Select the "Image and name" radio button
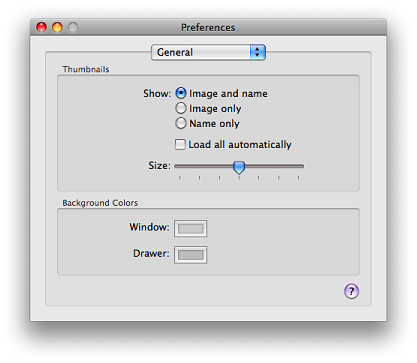The image size is (417, 363). 181,93
